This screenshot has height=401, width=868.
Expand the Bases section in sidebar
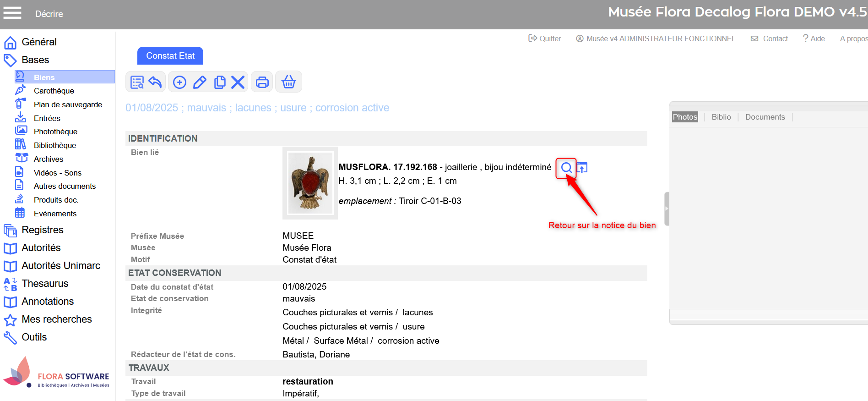pos(35,60)
